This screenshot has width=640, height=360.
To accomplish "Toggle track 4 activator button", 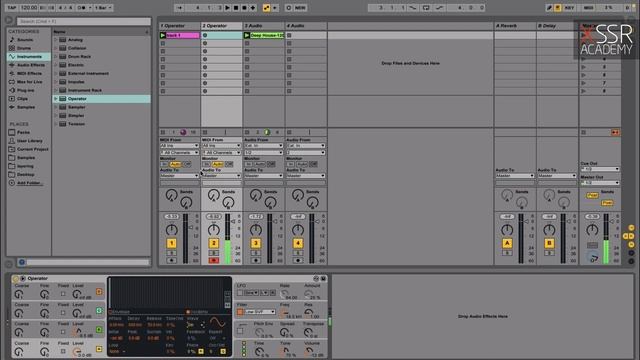I will [x=298, y=244].
